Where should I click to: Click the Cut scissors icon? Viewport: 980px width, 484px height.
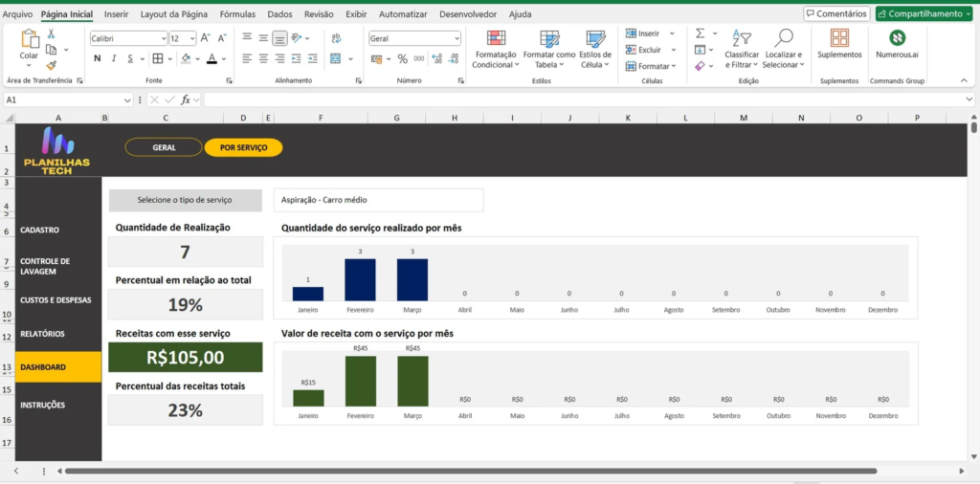point(51,33)
